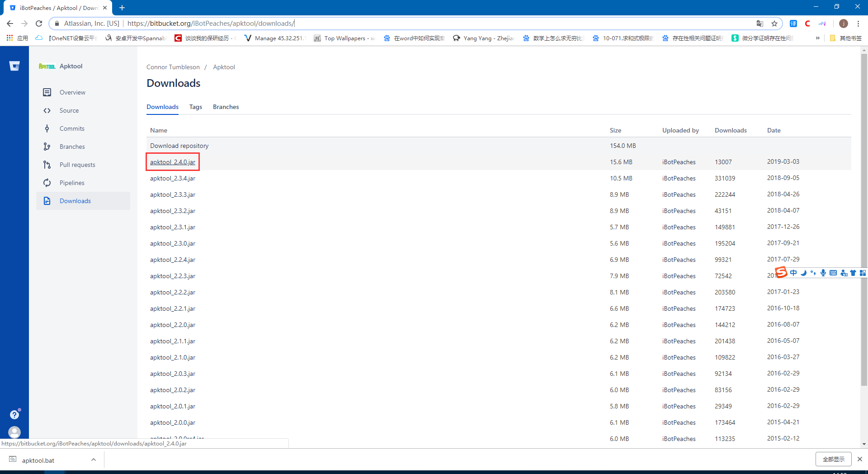This screenshot has width=868, height=474.
Task: Open the Overview page from the sidebar
Action: 72,92
